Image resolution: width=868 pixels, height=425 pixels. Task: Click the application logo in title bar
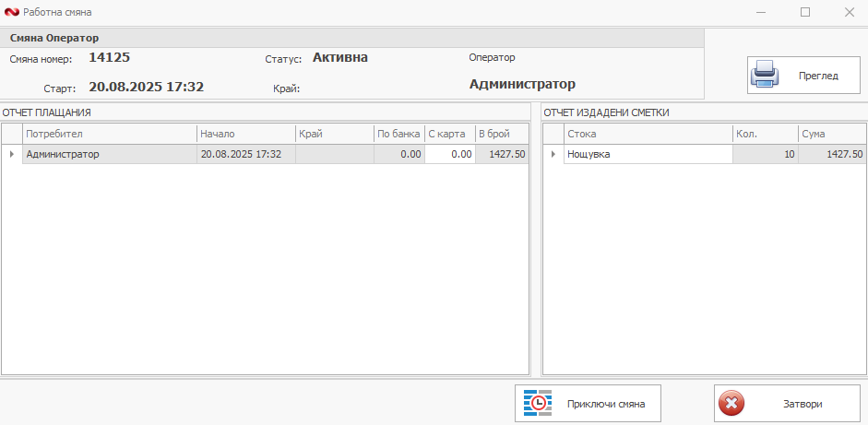point(11,13)
